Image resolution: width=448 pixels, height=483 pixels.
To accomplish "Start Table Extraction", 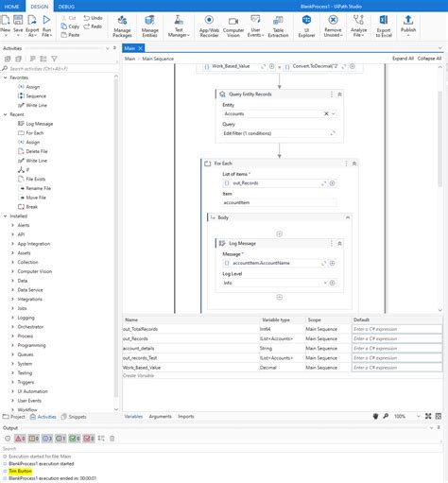I will point(278,26).
